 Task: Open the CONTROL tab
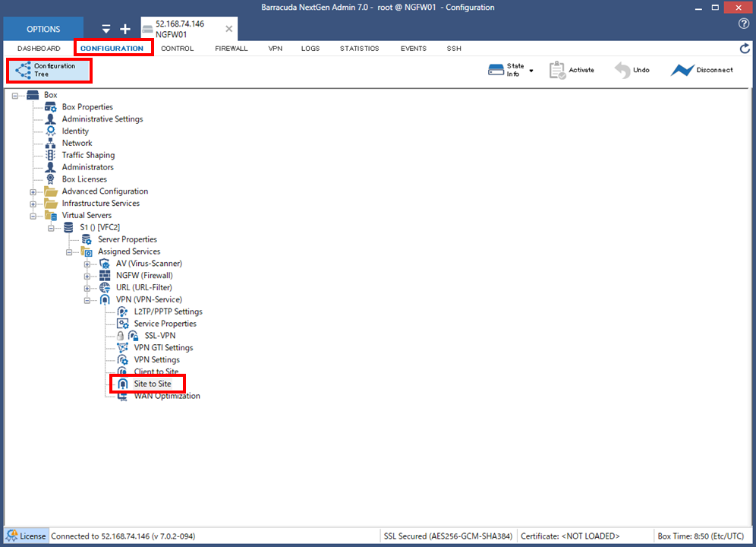pyautogui.click(x=178, y=49)
